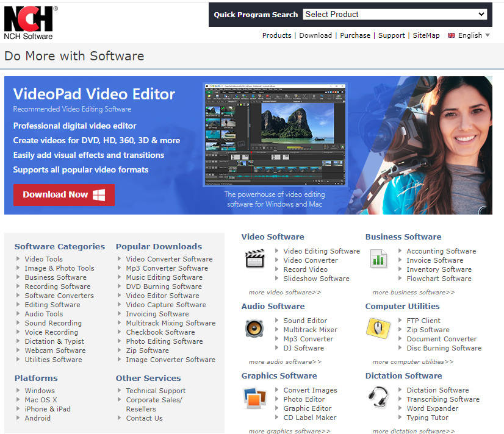Screen dimensions: 504x434
Task: Click the NCH Software logo
Action: pyautogui.click(x=29, y=22)
